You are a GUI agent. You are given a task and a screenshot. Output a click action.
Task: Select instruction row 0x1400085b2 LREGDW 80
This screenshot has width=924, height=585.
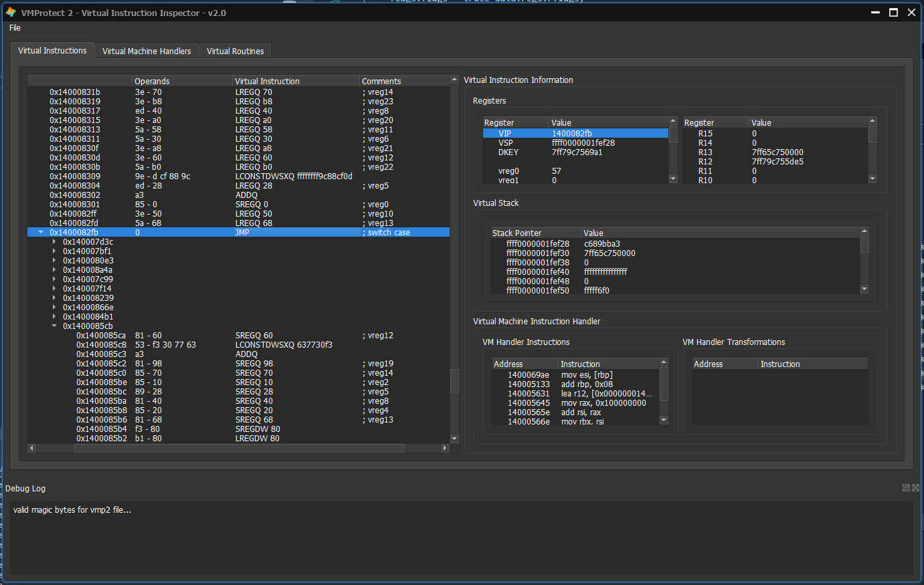click(238, 439)
